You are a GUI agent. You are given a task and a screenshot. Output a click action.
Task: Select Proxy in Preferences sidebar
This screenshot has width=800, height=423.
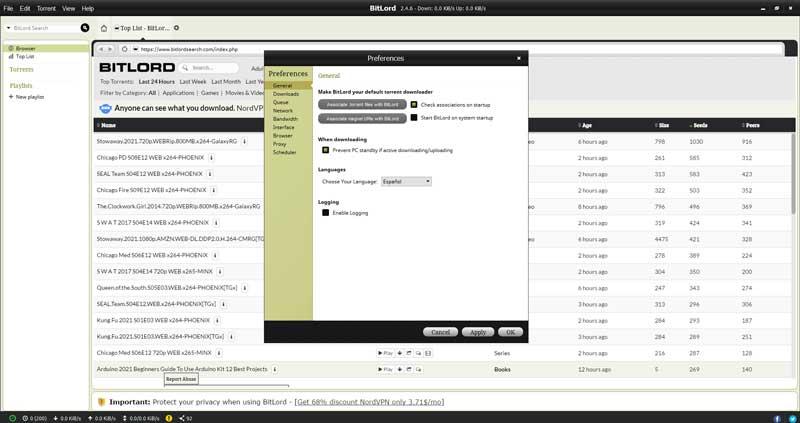[x=280, y=144]
